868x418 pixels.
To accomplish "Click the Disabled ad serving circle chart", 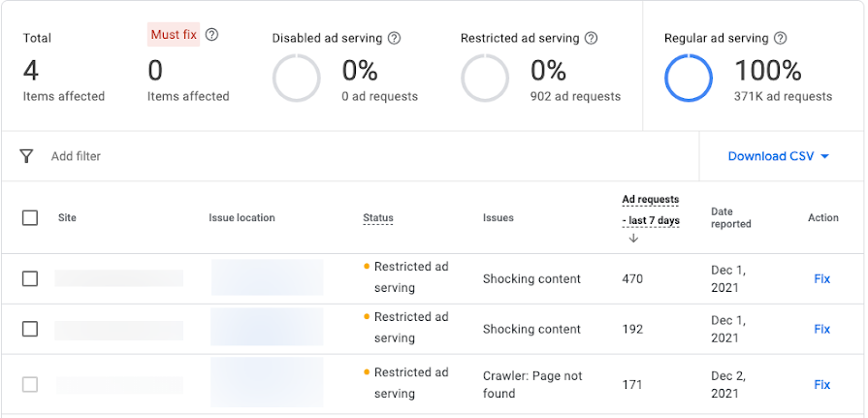I will point(297,79).
